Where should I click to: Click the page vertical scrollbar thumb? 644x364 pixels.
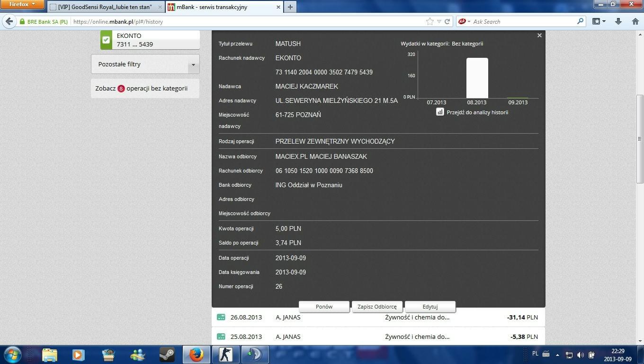coord(640,139)
